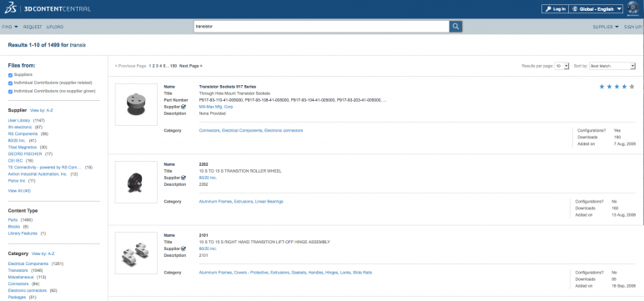Rate with the third star
Viewport: 644px width, 301px height.
tap(617, 87)
